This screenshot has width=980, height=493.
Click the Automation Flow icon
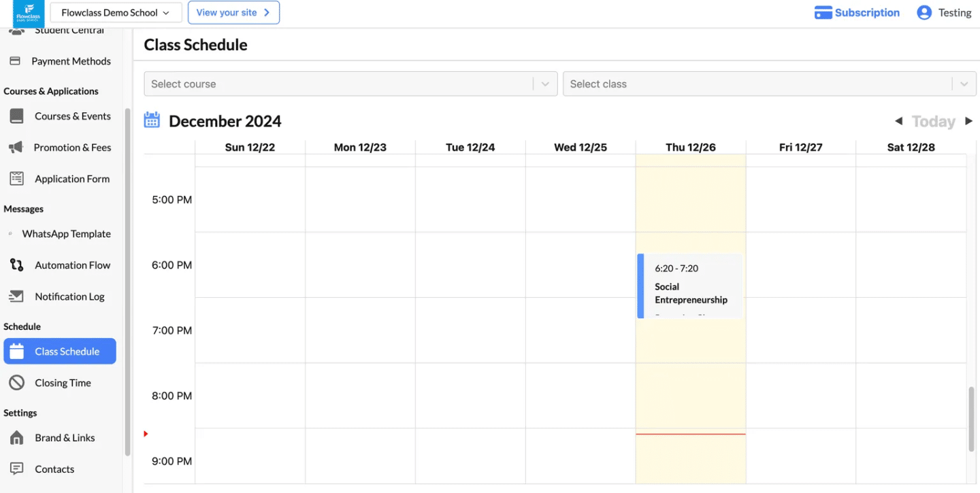(x=16, y=265)
